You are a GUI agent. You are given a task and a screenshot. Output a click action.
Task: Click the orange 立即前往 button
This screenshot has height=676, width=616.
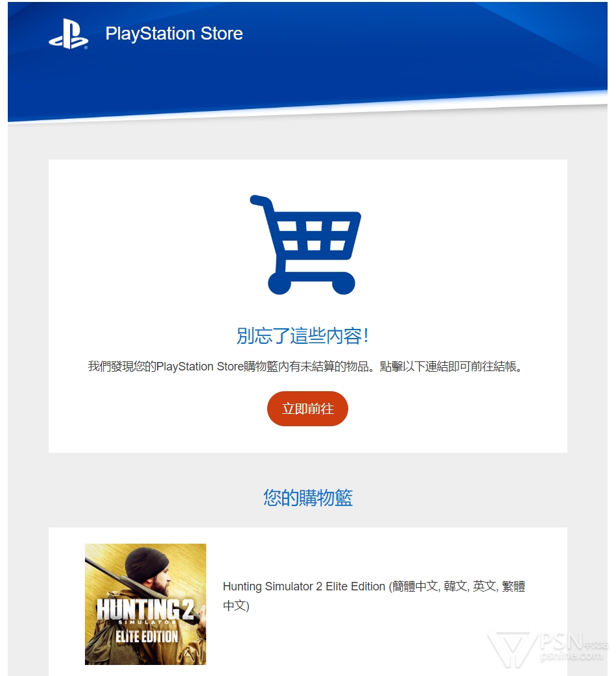coord(307,408)
